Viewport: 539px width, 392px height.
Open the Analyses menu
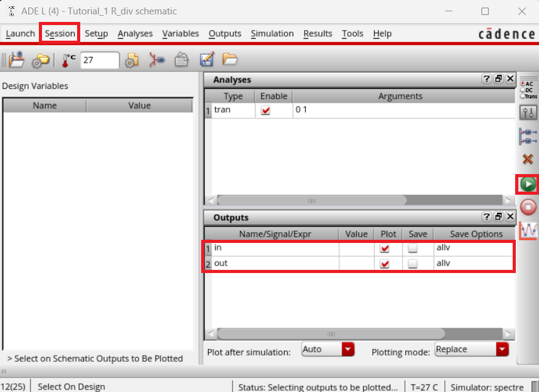(135, 34)
